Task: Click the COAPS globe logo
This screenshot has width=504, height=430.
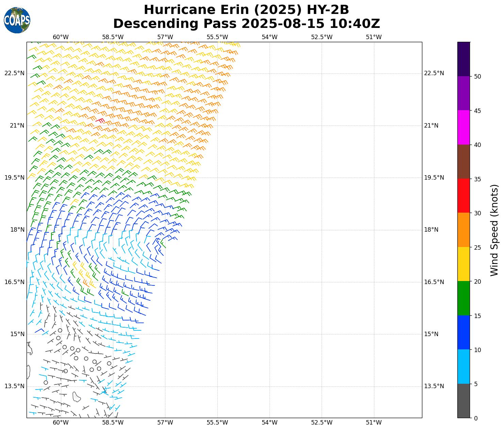Action: [17, 20]
